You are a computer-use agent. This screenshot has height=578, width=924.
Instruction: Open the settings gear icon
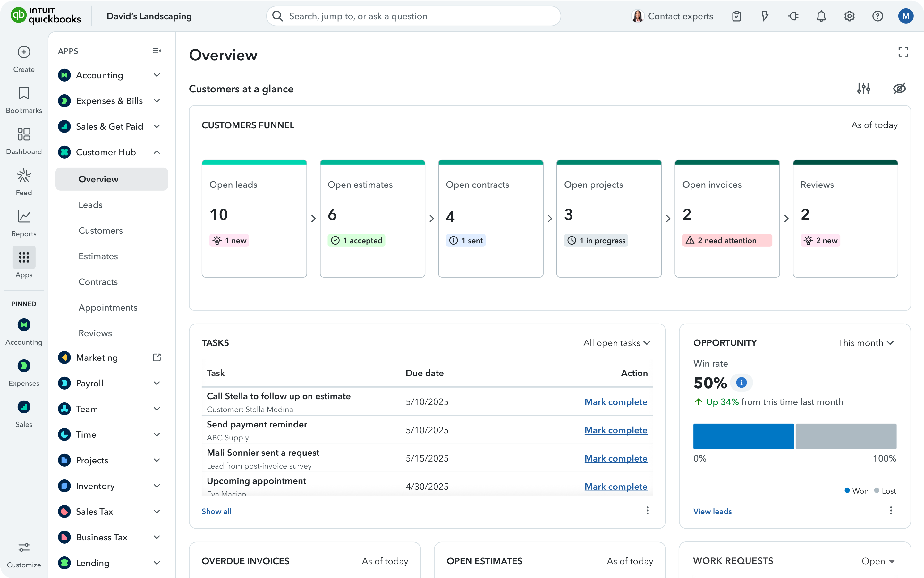849,16
